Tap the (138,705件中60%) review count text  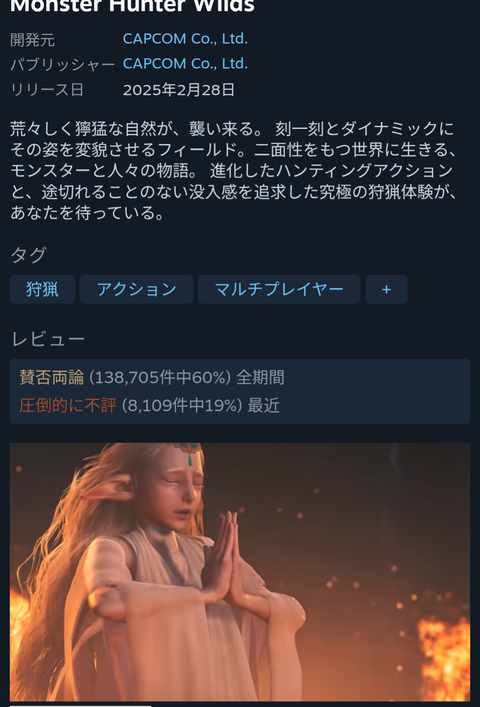160,377
